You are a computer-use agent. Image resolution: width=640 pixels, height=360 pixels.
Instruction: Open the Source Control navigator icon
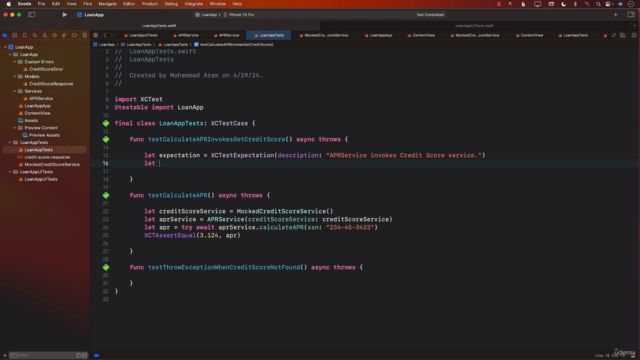(15, 36)
